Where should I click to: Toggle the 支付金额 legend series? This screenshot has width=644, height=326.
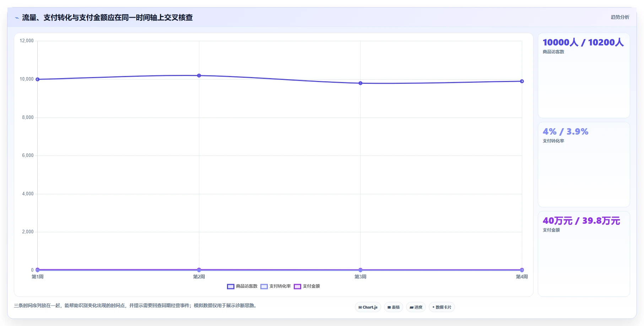307,286
